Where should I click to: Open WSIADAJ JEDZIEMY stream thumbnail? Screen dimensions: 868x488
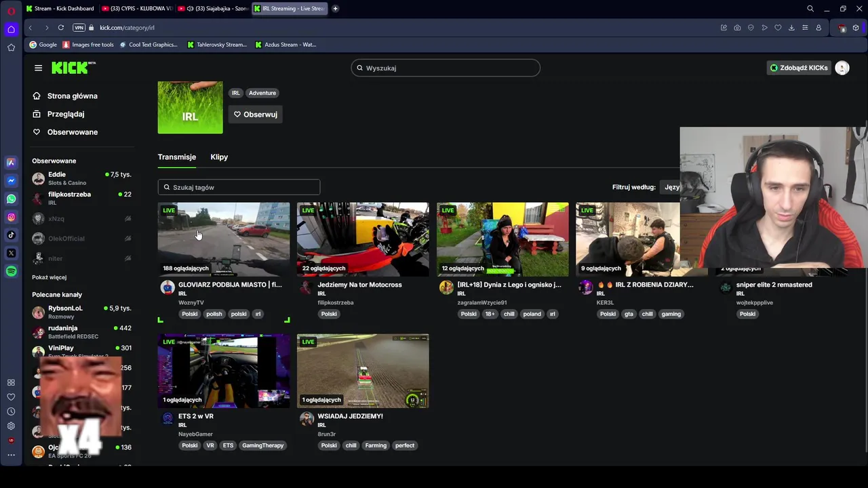point(363,371)
